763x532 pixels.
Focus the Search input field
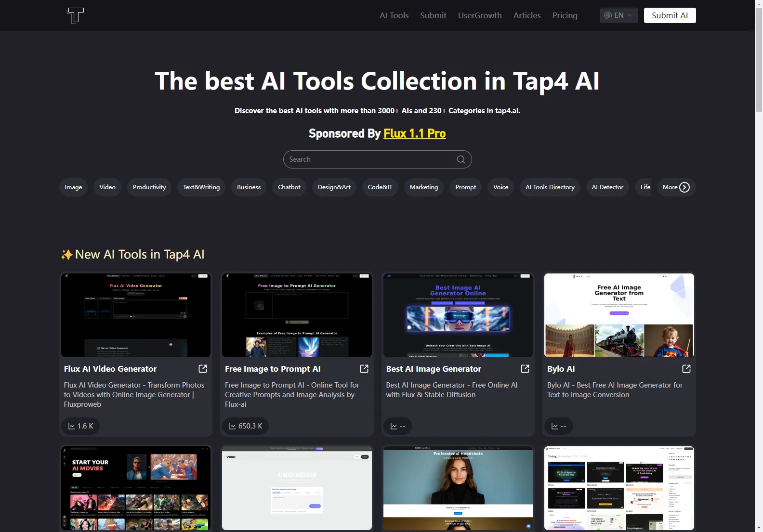368,159
